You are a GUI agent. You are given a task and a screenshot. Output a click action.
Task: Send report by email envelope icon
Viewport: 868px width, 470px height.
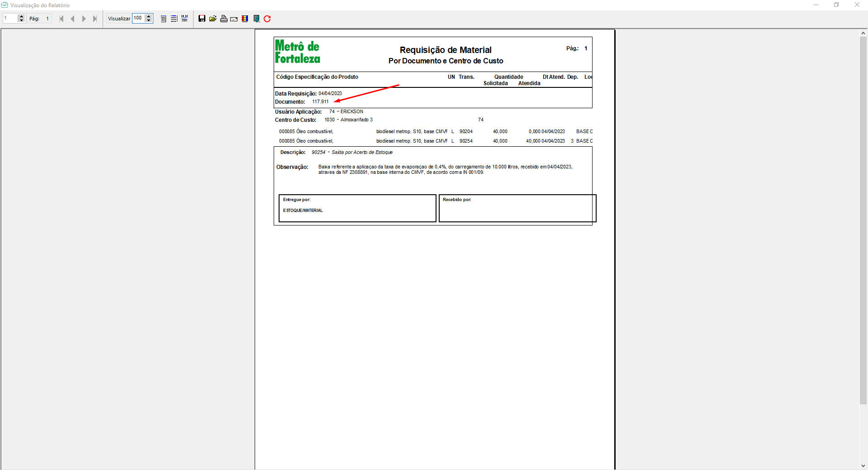pyautogui.click(x=234, y=19)
